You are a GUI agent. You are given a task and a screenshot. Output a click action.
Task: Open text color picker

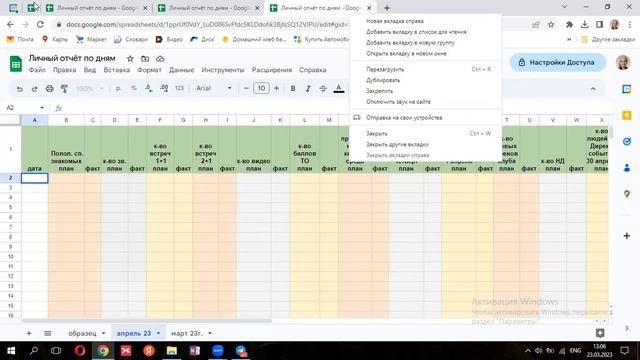[338, 89]
